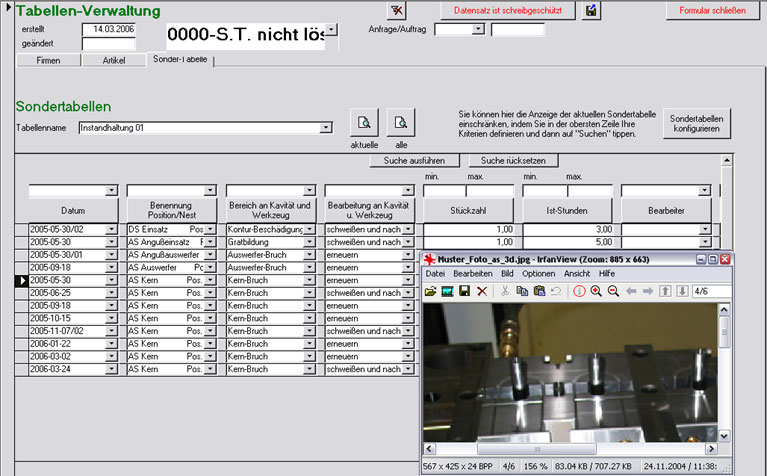Zoom out with IrfanView minus magnifier

click(x=613, y=292)
